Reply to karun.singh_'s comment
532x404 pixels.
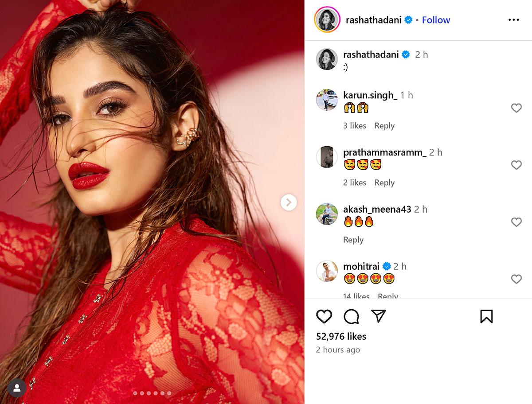[384, 126]
